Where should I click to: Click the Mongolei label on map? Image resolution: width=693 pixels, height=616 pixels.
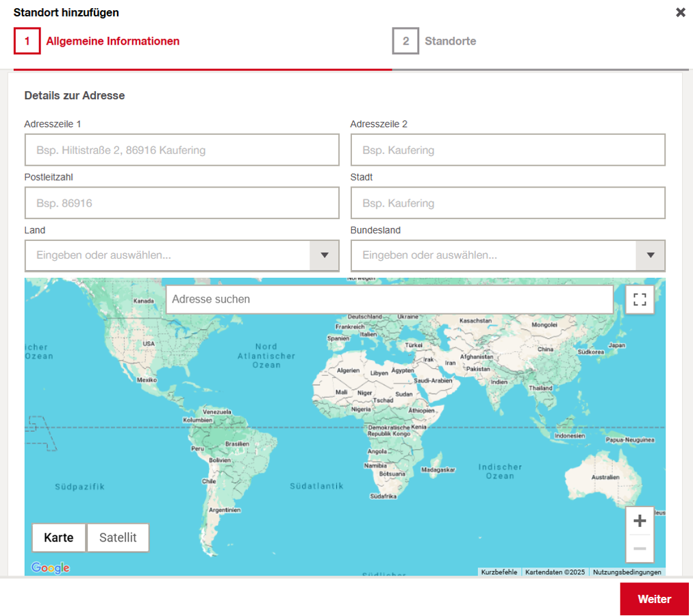544,324
